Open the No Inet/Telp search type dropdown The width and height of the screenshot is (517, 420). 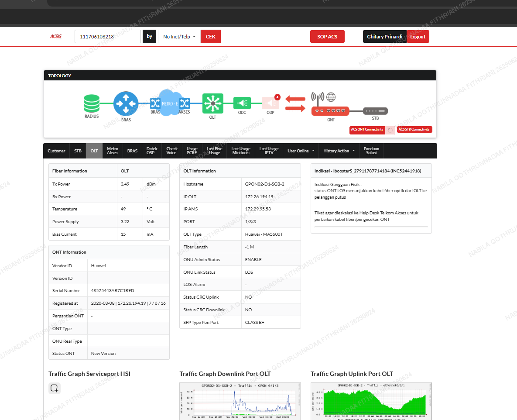tap(179, 37)
